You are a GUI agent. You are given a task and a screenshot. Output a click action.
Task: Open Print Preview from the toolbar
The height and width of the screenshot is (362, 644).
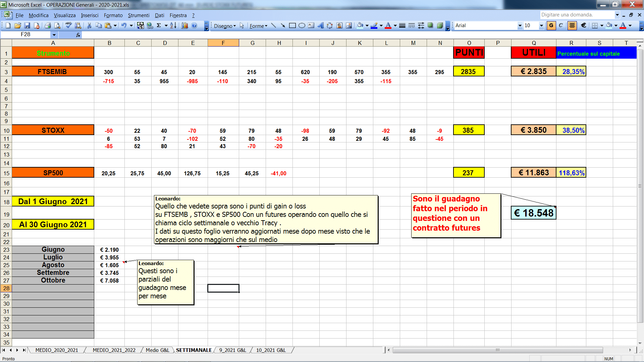coord(57,25)
